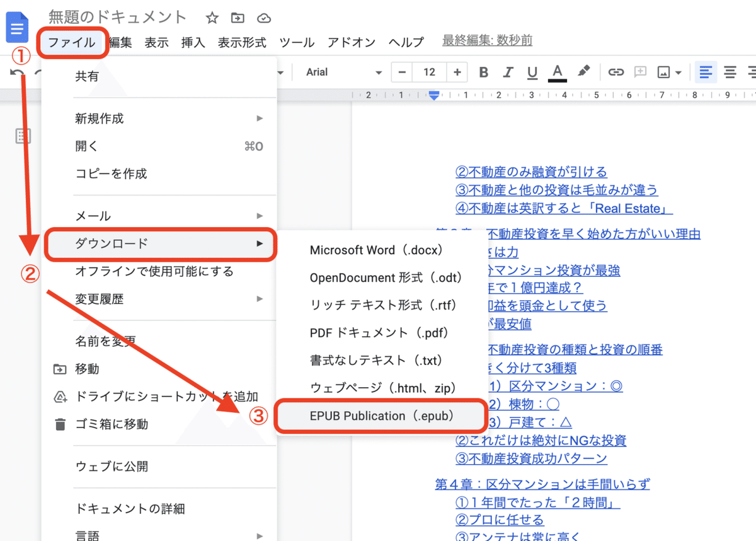Viewport: 756px width, 541px height.
Task: Open the text color picker
Action: [x=557, y=73]
